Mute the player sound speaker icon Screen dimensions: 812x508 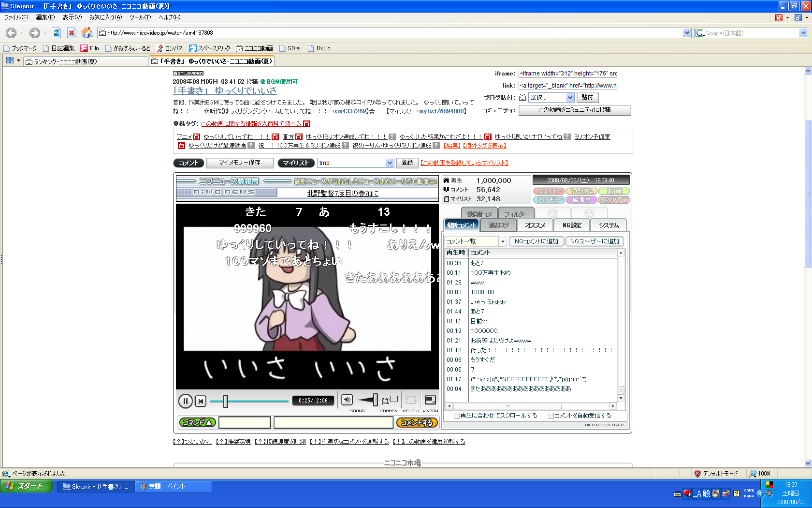[347, 400]
